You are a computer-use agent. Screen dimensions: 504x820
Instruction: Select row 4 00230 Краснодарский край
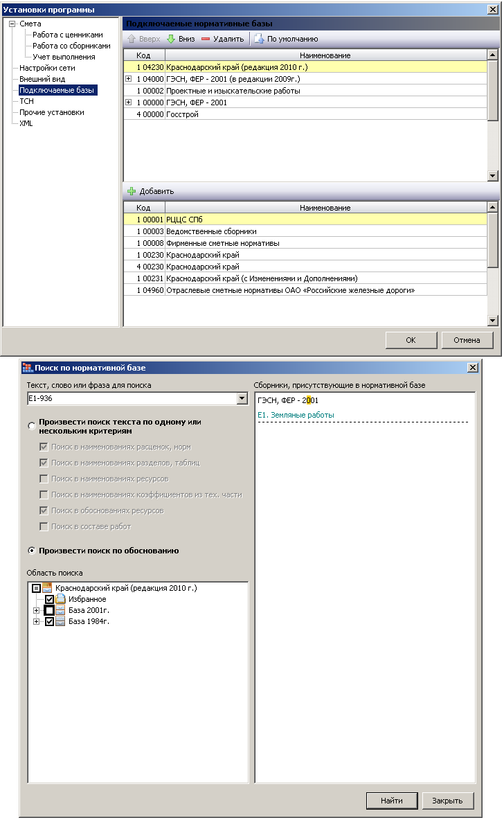pyautogui.click(x=305, y=267)
